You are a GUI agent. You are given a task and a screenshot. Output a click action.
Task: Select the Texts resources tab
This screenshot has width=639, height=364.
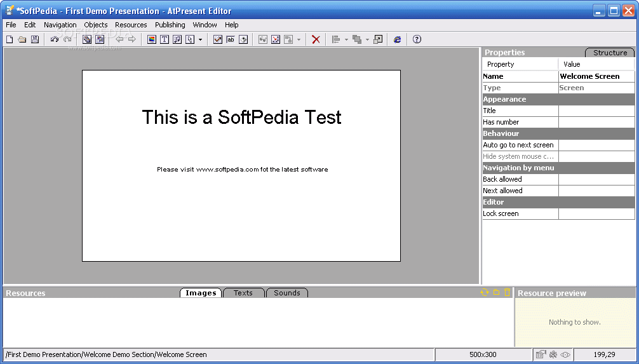click(243, 293)
